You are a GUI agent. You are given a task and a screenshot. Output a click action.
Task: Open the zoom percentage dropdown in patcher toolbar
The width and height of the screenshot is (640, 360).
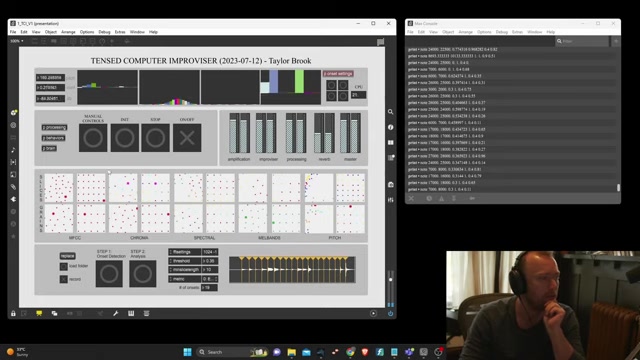click(17, 41)
